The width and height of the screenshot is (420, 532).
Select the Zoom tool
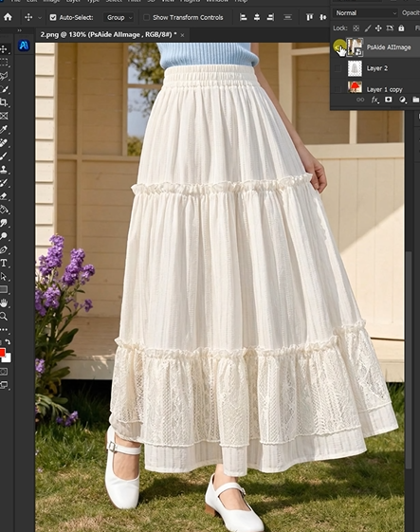tap(4, 317)
